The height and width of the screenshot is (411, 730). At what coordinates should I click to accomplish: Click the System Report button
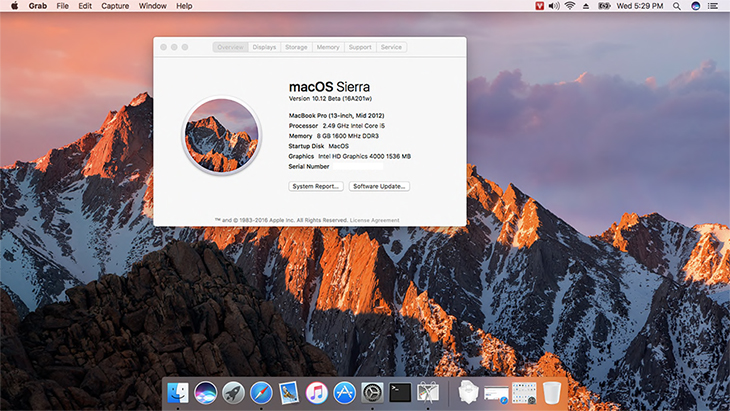tap(316, 186)
